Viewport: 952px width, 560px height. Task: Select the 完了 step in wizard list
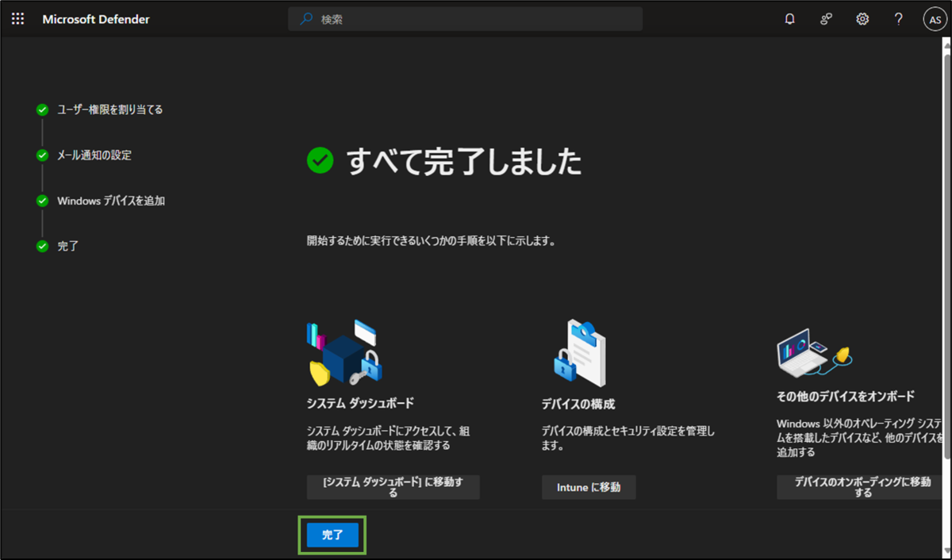tap(68, 246)
